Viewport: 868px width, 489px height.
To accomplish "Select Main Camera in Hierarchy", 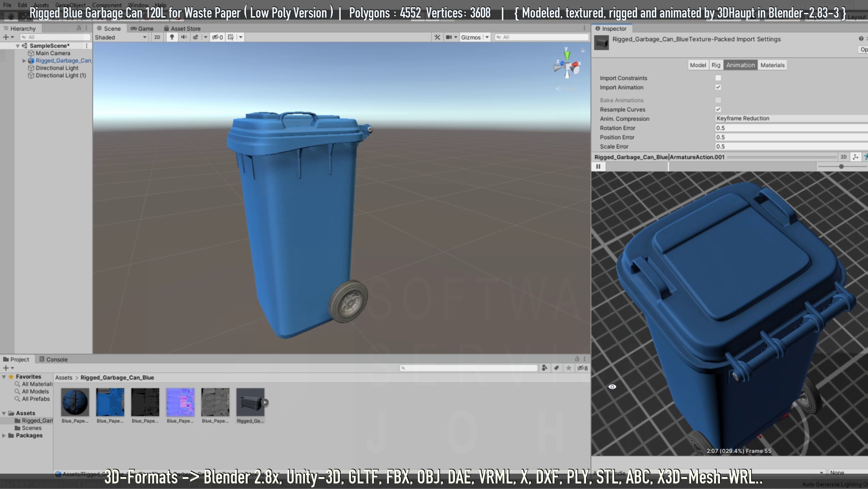I will [53, 53].
